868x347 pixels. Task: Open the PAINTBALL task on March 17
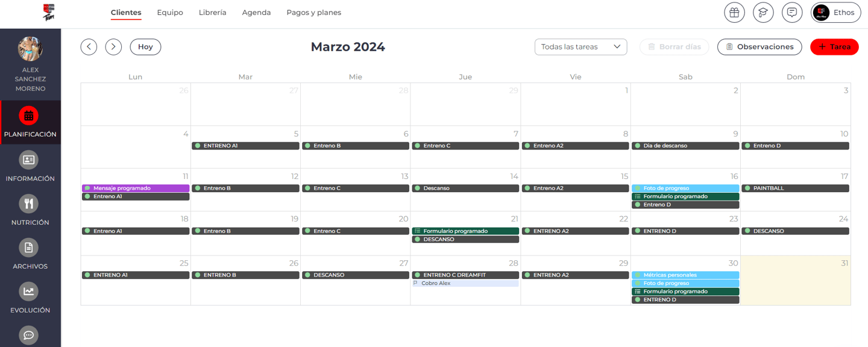click(x=796, y=188)
